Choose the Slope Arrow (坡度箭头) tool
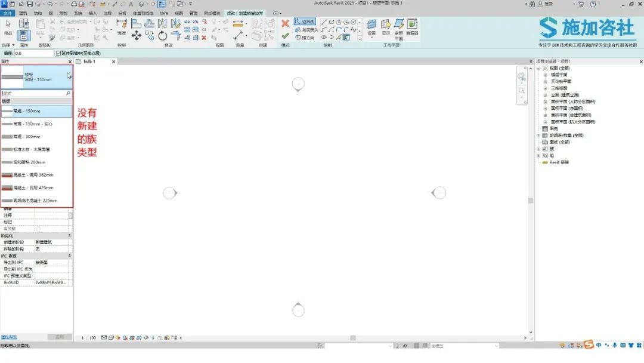Viewport: 644px width, 363px height. pyautogui.click(x=306, y=30)
